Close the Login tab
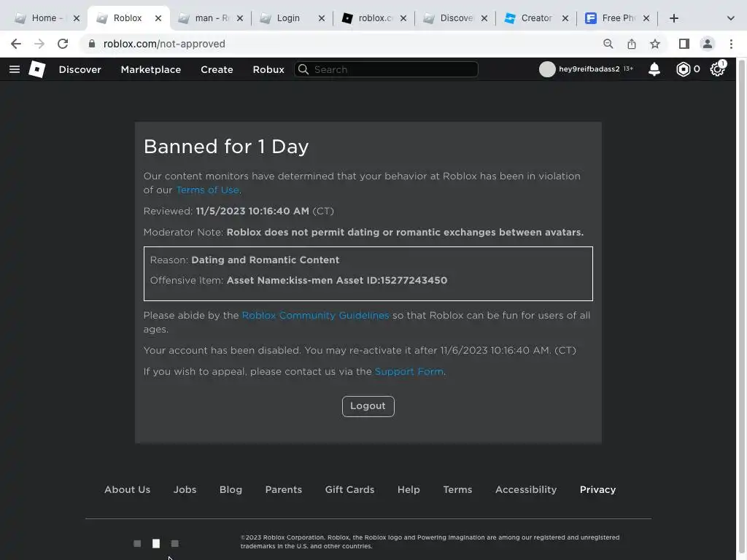Image resolution: width=747 pixels, height=560 pixels. (322, 18)
